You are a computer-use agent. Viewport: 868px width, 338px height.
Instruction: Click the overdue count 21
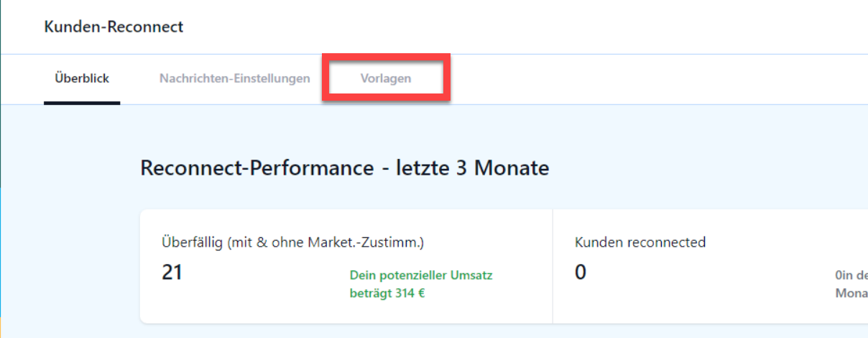pos(172,273)
